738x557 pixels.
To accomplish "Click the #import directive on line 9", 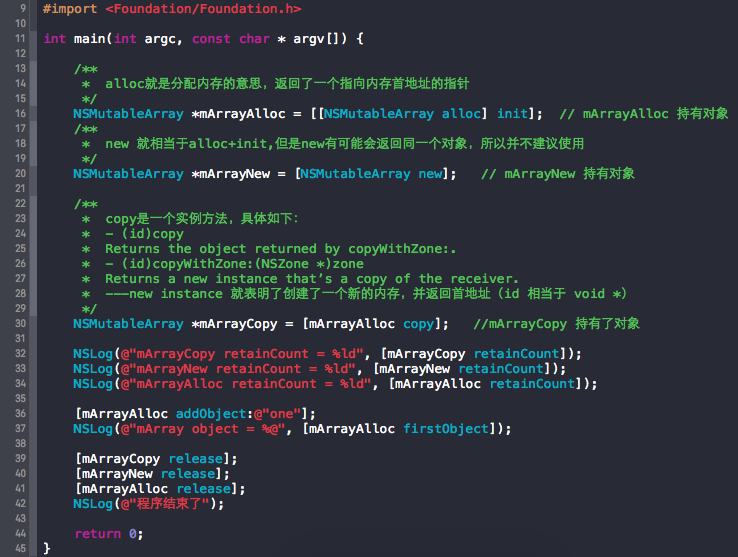I will (x=70, y=8).
